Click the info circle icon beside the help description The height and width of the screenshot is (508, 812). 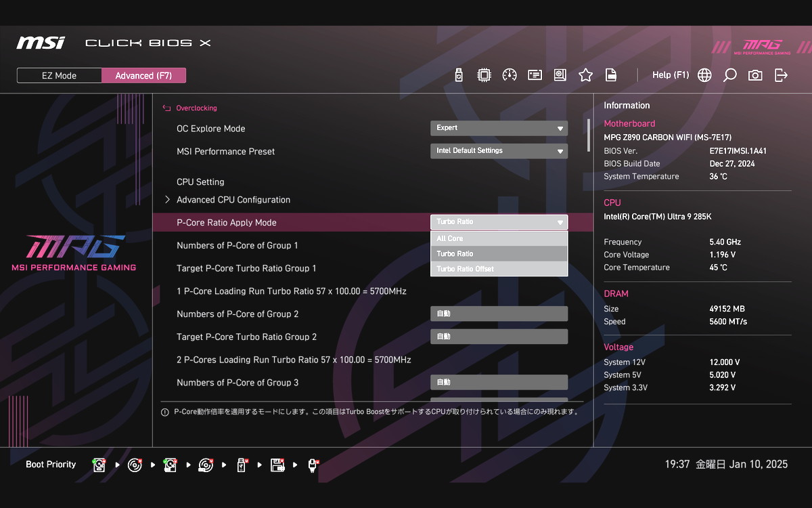click(x=165, y=412)
